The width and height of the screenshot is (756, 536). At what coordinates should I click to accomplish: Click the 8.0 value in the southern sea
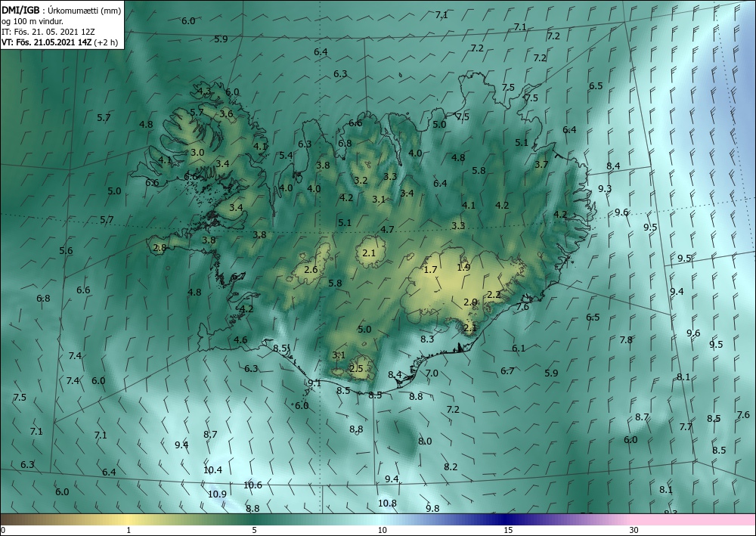click(425, 441)
